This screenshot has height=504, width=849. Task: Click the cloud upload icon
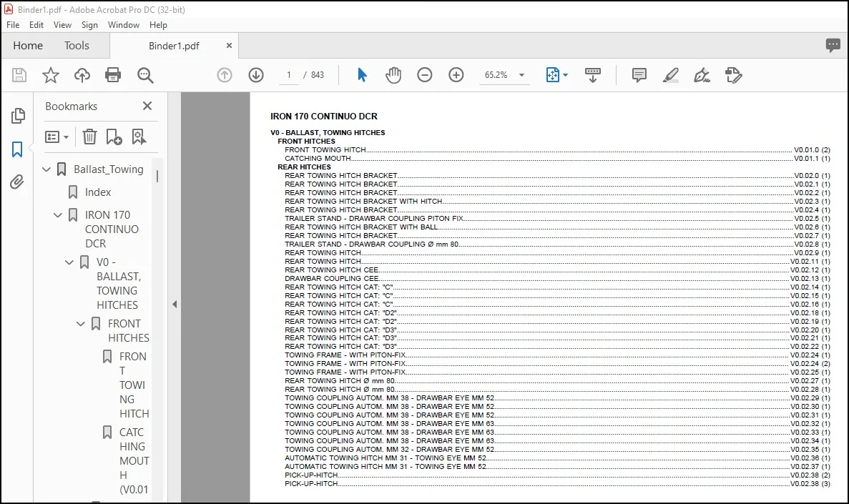pyautogui.click(x=82, y=75)
